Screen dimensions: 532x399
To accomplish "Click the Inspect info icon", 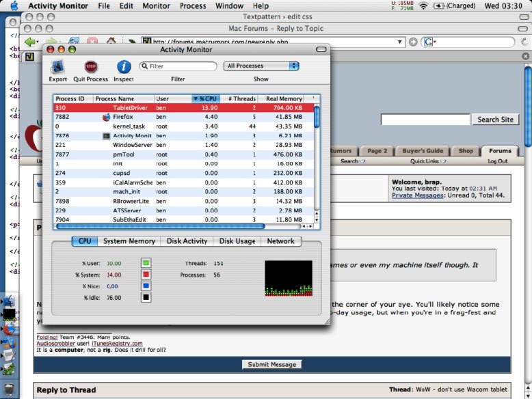I will (124, 67).
